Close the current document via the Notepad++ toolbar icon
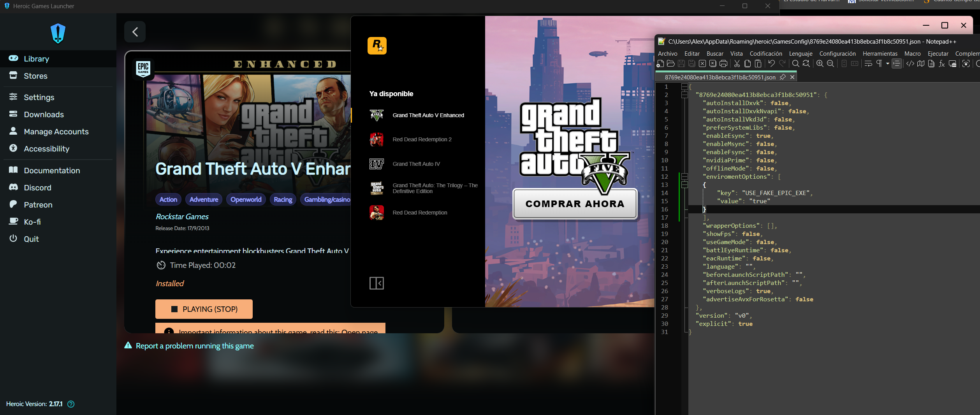Image resolution: width=980 pixels, height=415 pixels. click(x=702, y=64)
